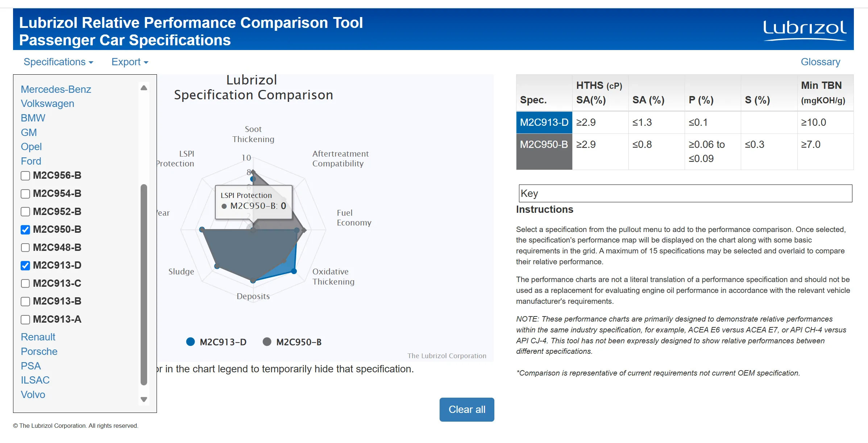This screenshot has width=868, height=443.
Task: Expand the Mercedes-Benz specification group
Action: pyautogui.click(x=56, y=89)
